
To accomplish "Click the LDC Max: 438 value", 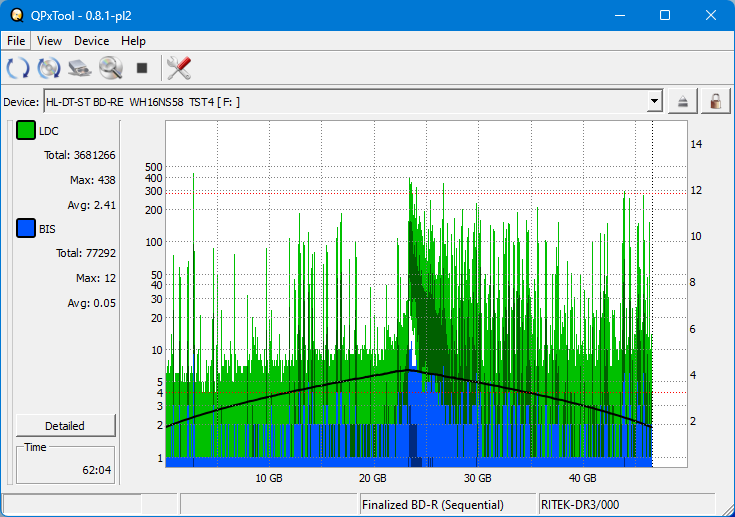I will [92, 180].
